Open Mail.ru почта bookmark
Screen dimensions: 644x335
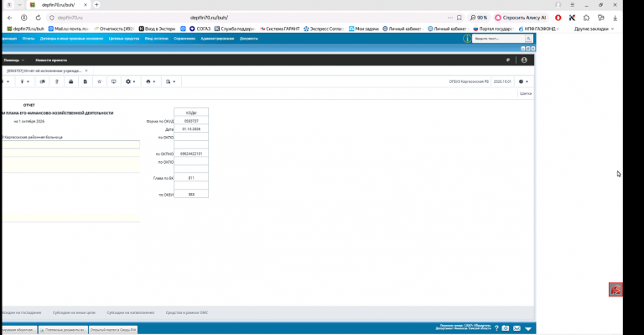[x=68, y=29]
